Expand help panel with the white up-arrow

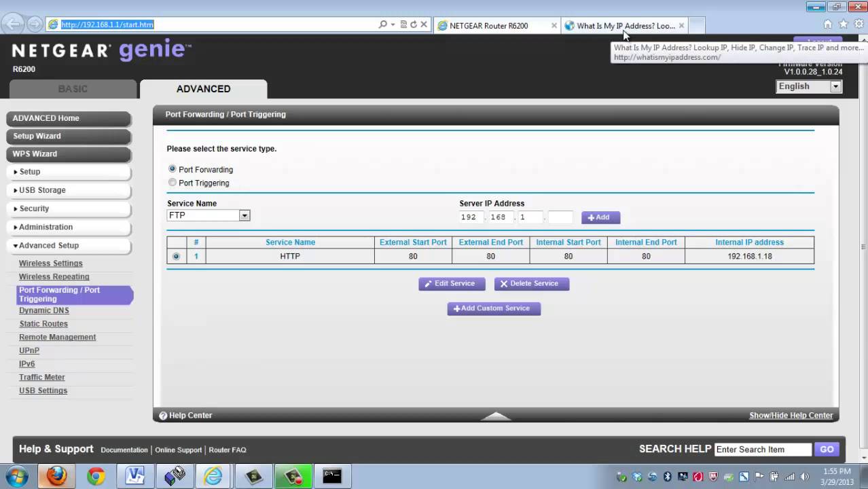(x=496, y=416)
